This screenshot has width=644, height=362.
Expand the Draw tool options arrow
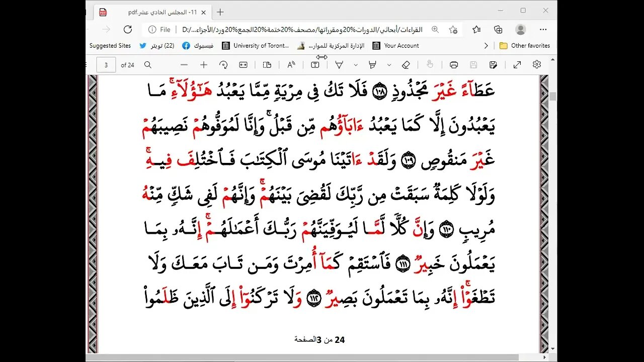click(356, 65)
